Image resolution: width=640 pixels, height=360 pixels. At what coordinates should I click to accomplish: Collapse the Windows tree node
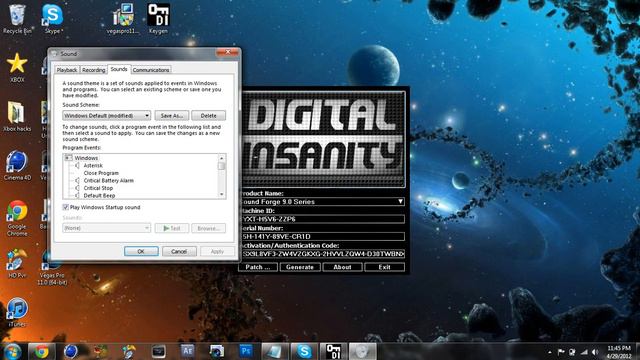[x=68, y=158]
